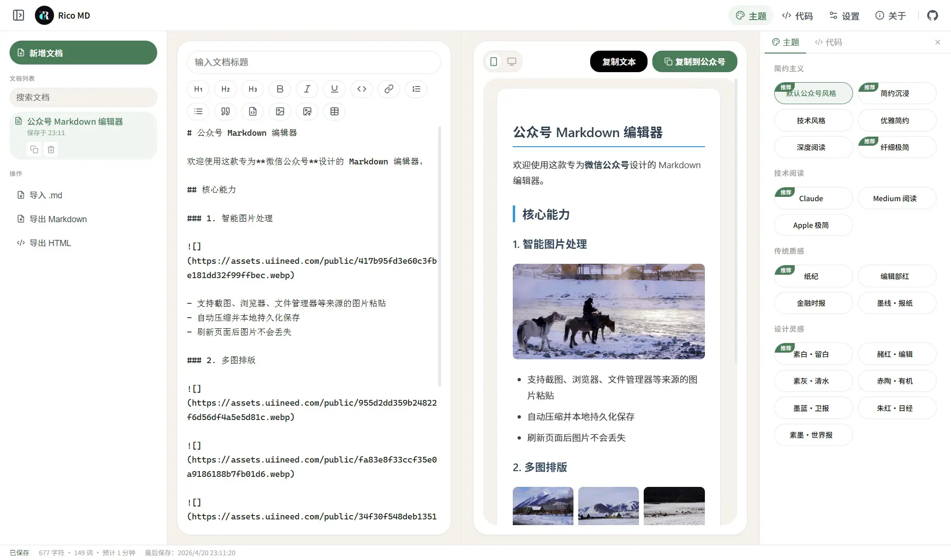951x560 pixels.
Task: Apply Heading 3 formatting
Action: point(253,89)
